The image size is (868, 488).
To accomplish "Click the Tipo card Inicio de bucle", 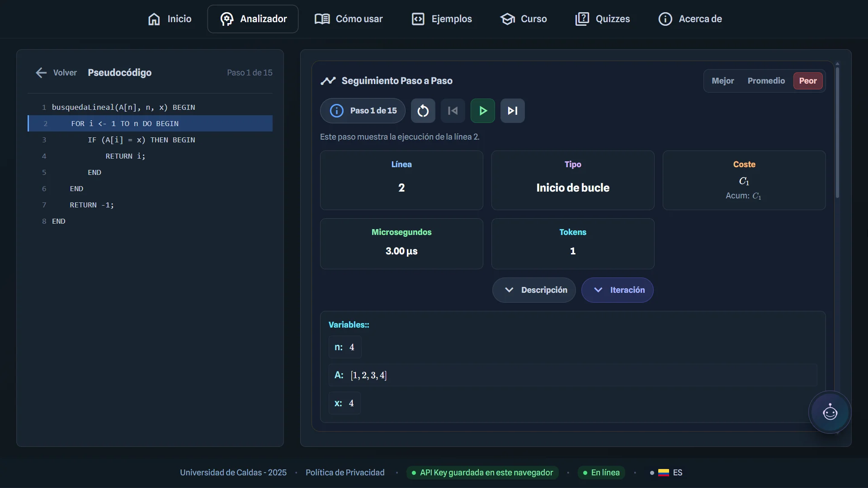I will [573, 180].
